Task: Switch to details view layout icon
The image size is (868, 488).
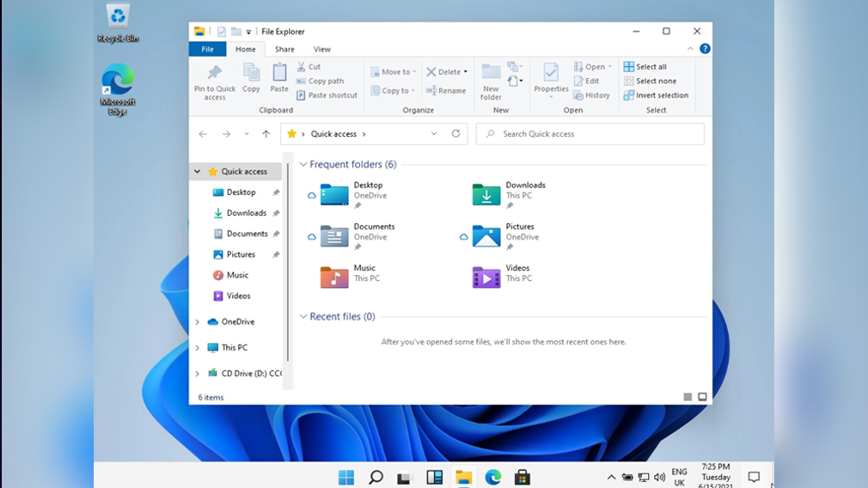Action: (x=688, y=397)
